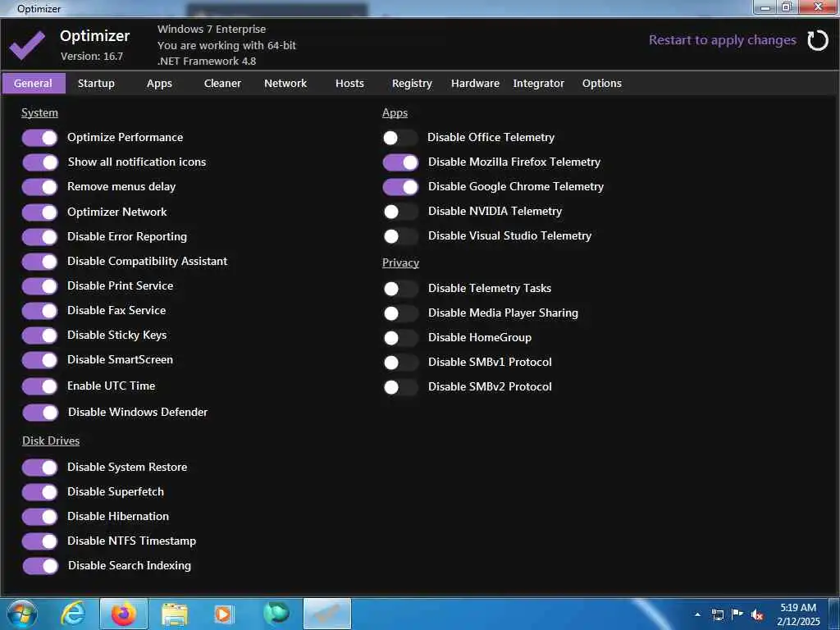Open Windows Explorer folder taskbar icon
The height and width of the screenshot is (630, 840).
point(175,614)
